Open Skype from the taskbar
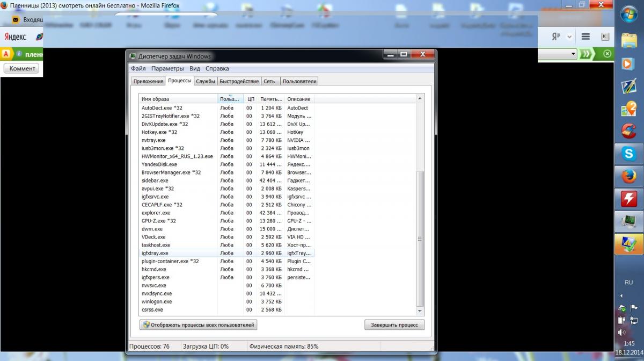 click(628, 154)
